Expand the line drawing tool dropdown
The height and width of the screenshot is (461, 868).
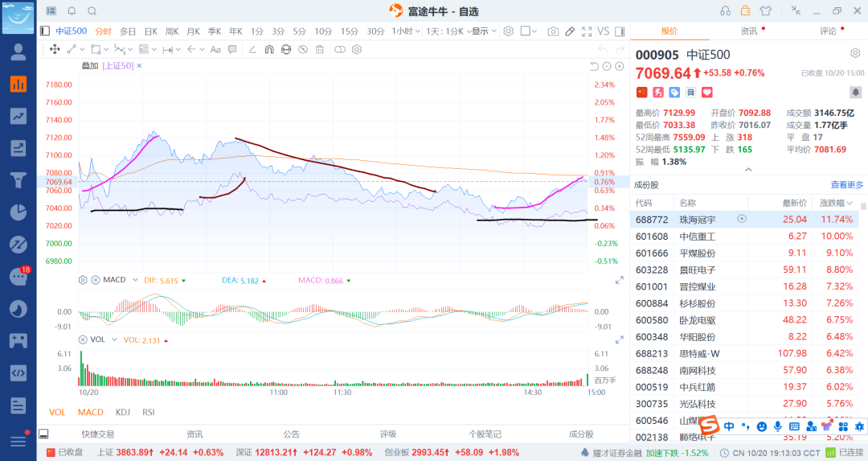(x=83, y=49)
